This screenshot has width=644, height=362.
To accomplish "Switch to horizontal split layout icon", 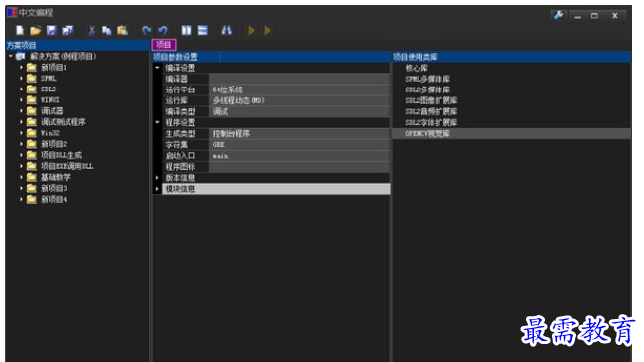I will (202, 30).
